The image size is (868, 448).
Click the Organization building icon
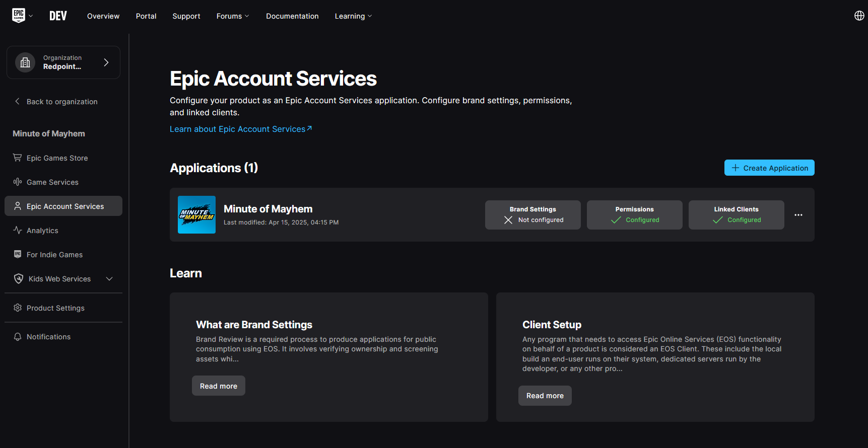(25, 62)
